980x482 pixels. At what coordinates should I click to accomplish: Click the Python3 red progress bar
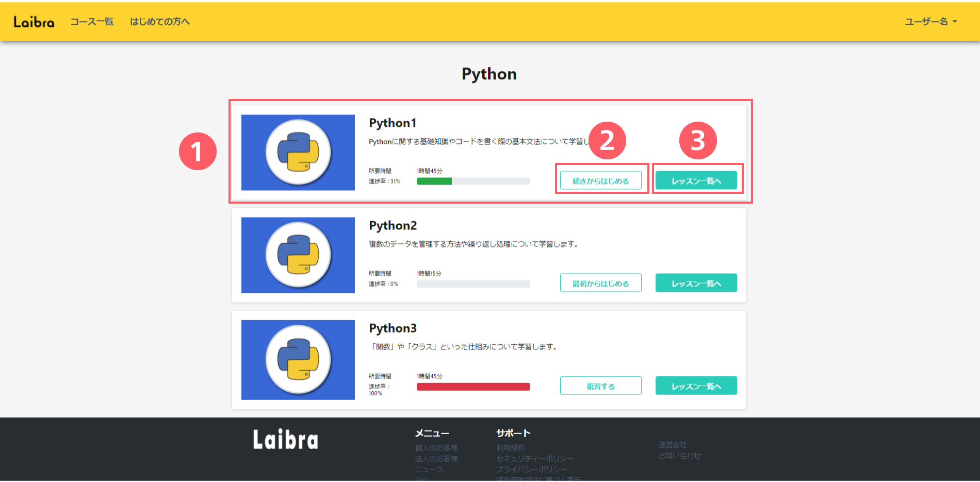click(473, 387)
